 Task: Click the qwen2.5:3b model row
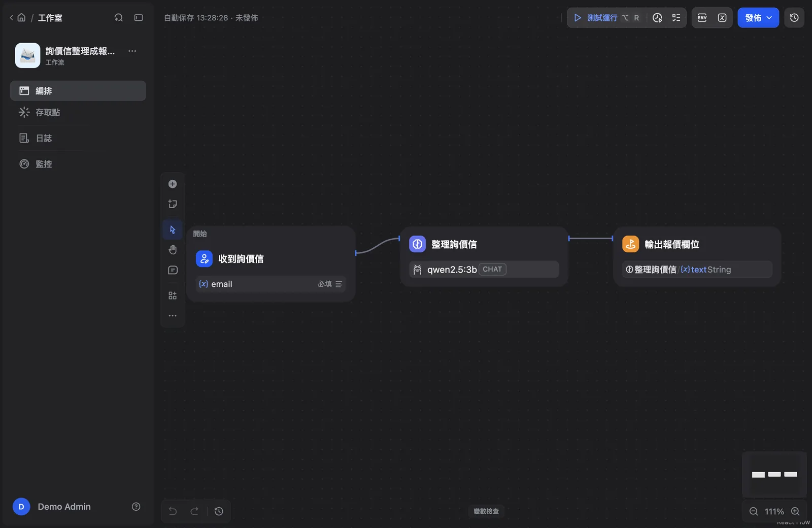coord(484,270)
